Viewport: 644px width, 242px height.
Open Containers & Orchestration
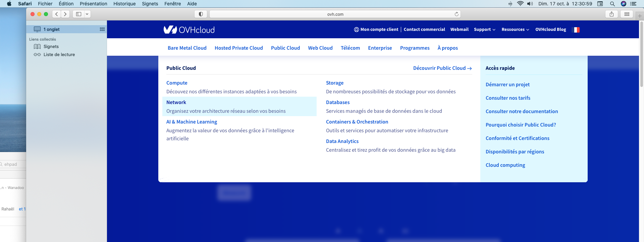[357, 122]
